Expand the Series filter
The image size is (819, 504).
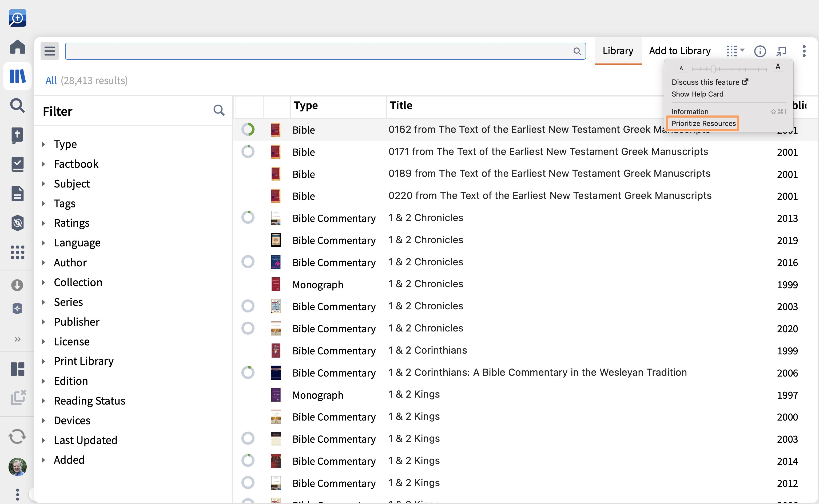(43, 302)
